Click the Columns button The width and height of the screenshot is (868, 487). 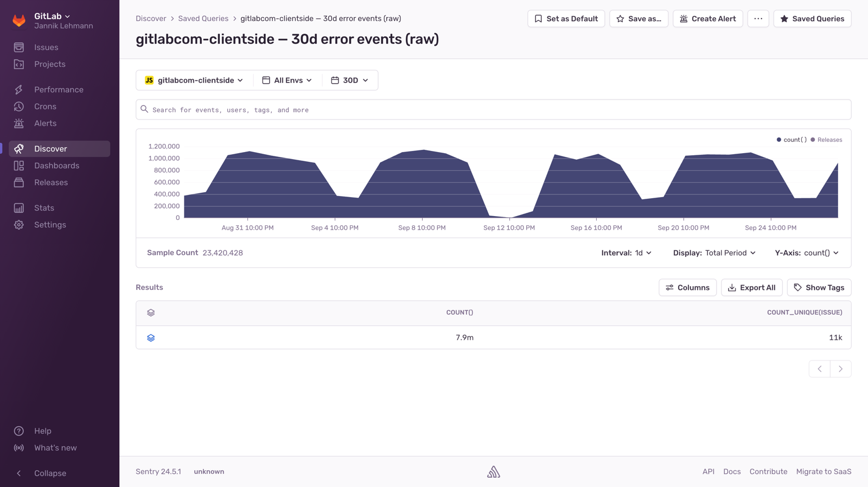click(687, 288)
